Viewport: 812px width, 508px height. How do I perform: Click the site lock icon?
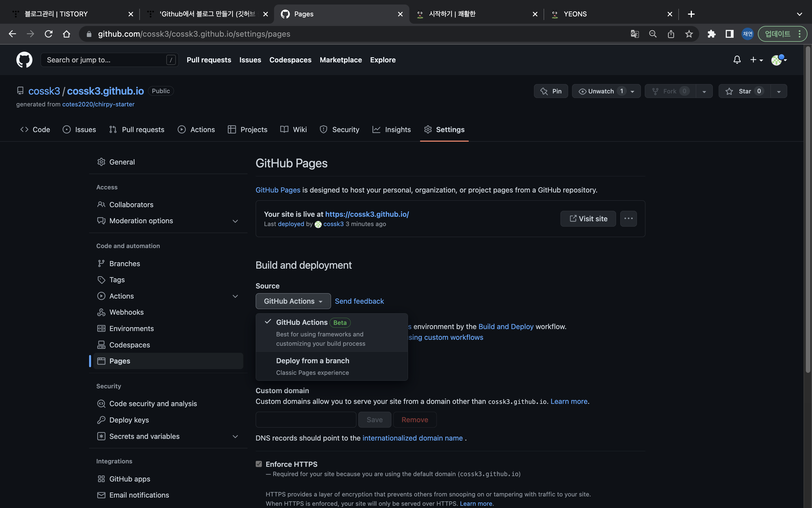point(89,34)
